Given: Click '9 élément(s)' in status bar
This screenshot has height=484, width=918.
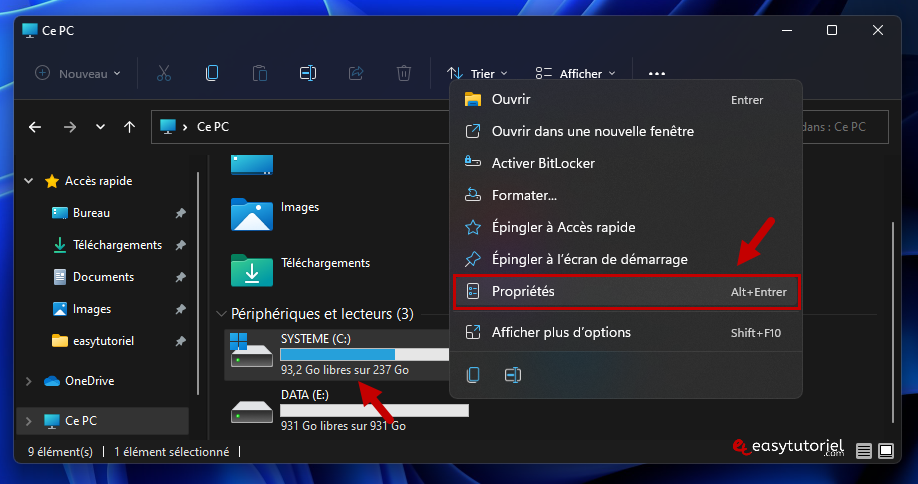Looking at the screenshot, I should (x=60, y=452).
